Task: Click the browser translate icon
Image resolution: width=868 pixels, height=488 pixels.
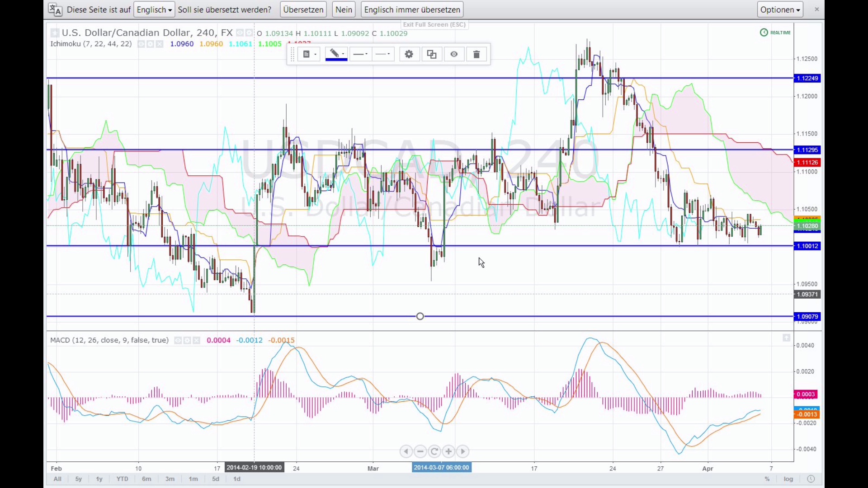Action: (x=55, y=9)
